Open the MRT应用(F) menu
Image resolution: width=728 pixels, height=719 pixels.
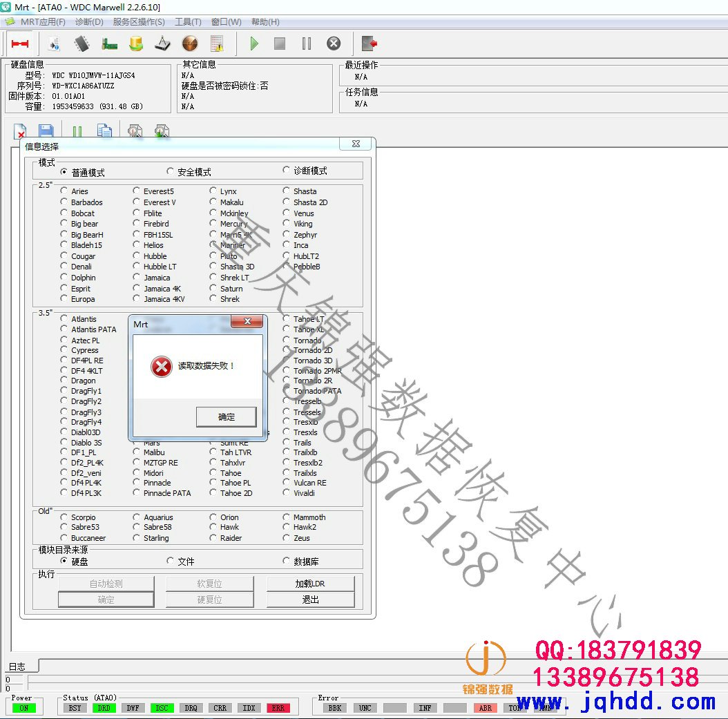coord(43,22)
